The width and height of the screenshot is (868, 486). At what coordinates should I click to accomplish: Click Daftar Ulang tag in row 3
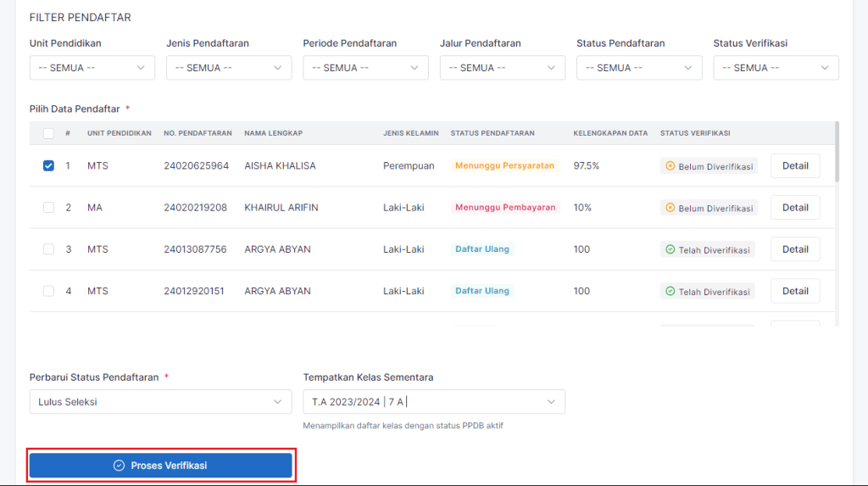pos(482,249)
